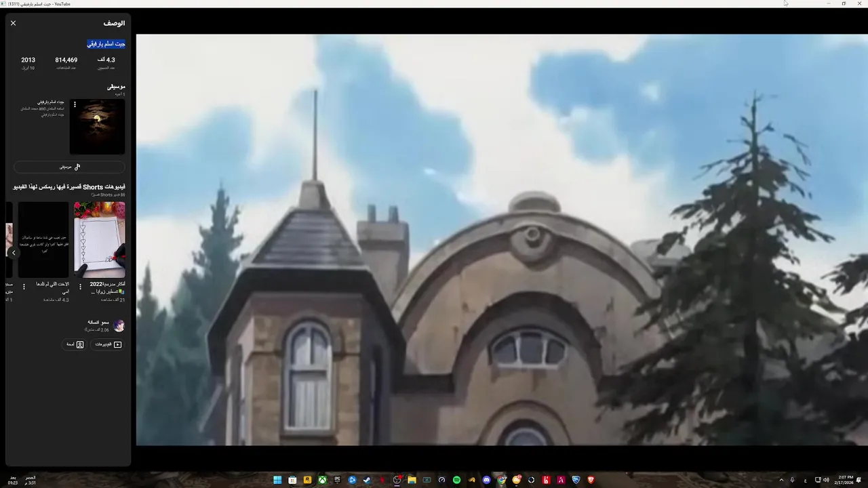Viewport: 868px width, 488px height.
Task: Click the video player frame
Action: pos(502,240)
